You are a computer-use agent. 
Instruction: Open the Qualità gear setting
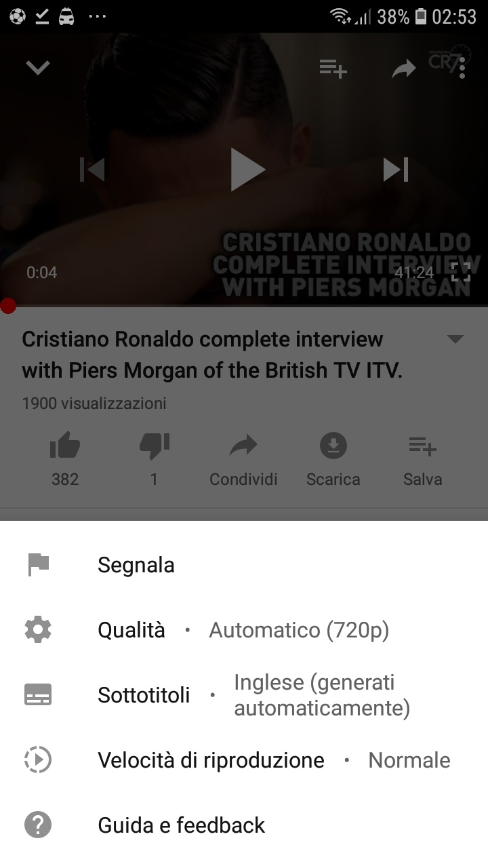(38, 630)
